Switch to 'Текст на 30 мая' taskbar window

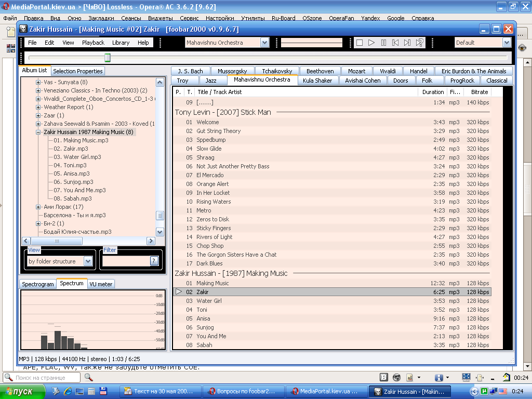[x=161, y=391]
